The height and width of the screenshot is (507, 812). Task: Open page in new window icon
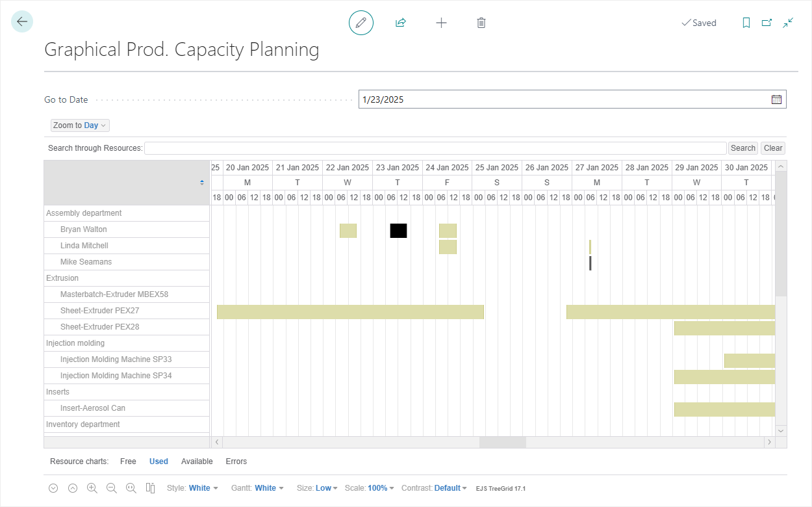pyautogui.click(x=767, y=23)
